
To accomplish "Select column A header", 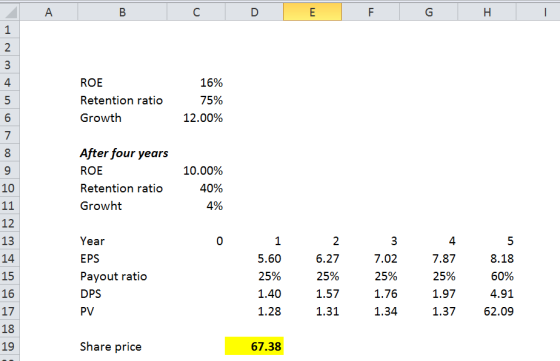I will tap(49, 12).
